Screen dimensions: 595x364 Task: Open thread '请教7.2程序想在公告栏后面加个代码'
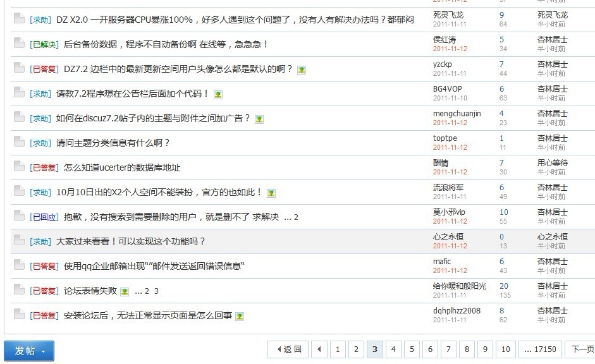click(x=132, y=94)
